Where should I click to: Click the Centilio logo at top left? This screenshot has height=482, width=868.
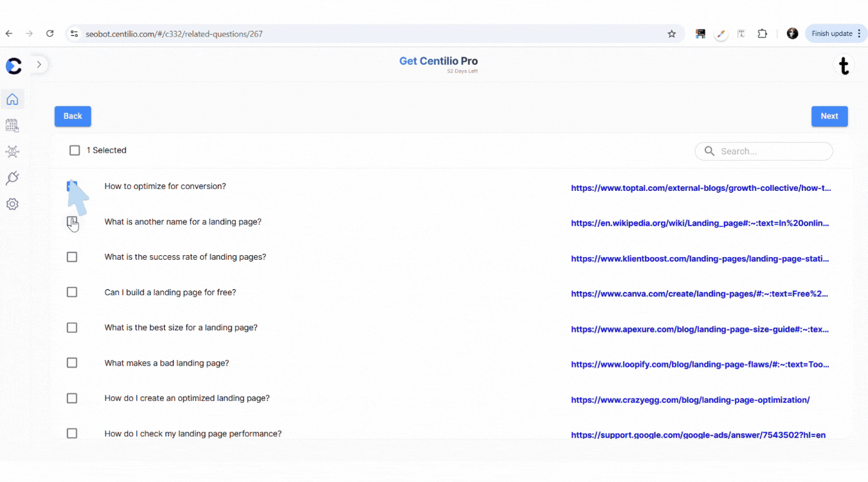tap(14, 66)
